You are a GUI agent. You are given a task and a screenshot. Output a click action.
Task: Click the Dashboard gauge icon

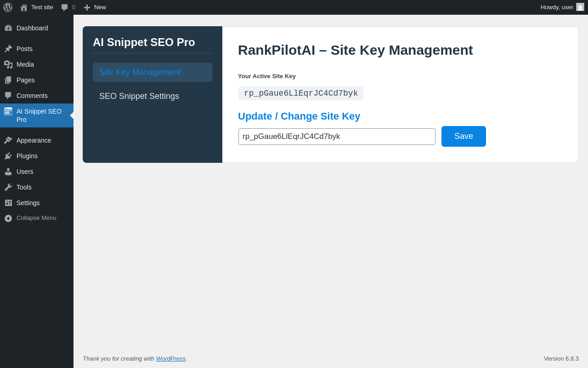point(8,28)
